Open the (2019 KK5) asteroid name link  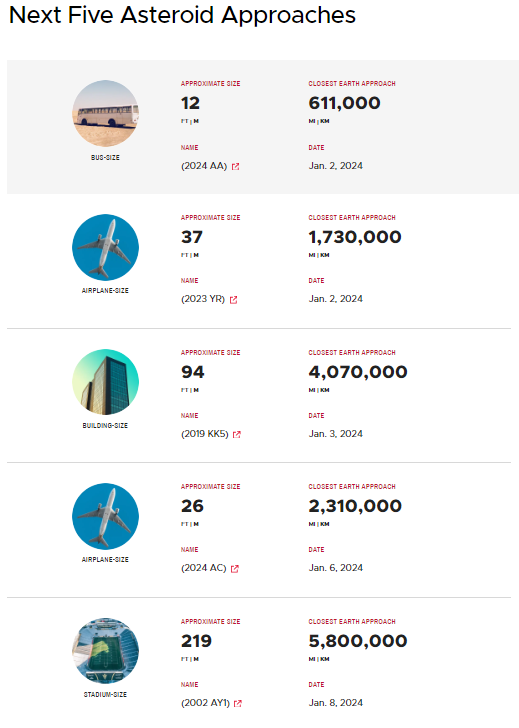click(205, 434)
